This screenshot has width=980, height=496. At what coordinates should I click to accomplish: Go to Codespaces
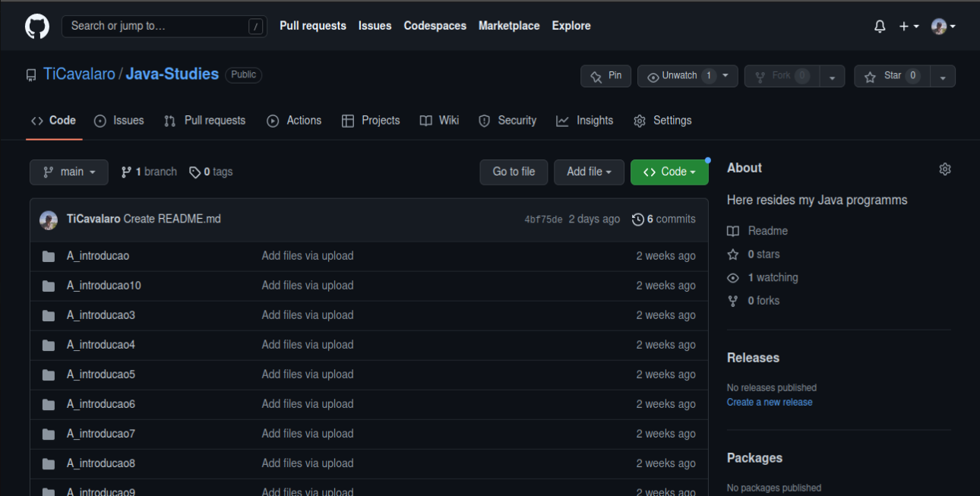coord(435,26)
